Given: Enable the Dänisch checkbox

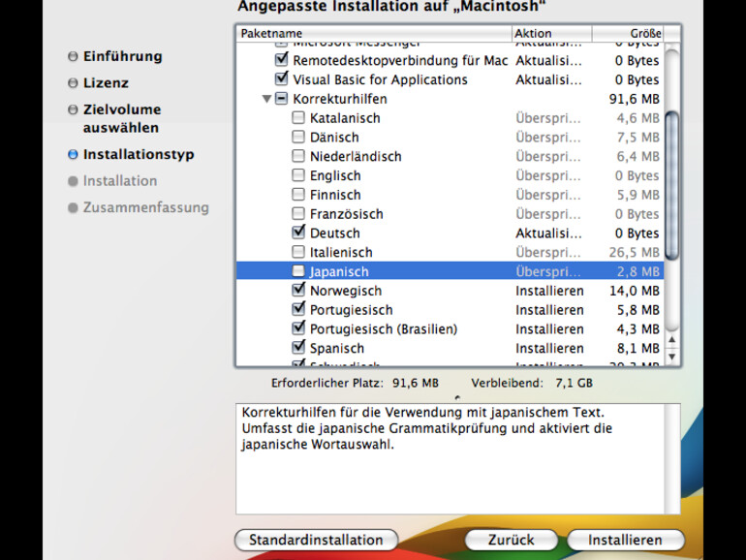Looking at the screenshot, I should click(x=298, y=137).
